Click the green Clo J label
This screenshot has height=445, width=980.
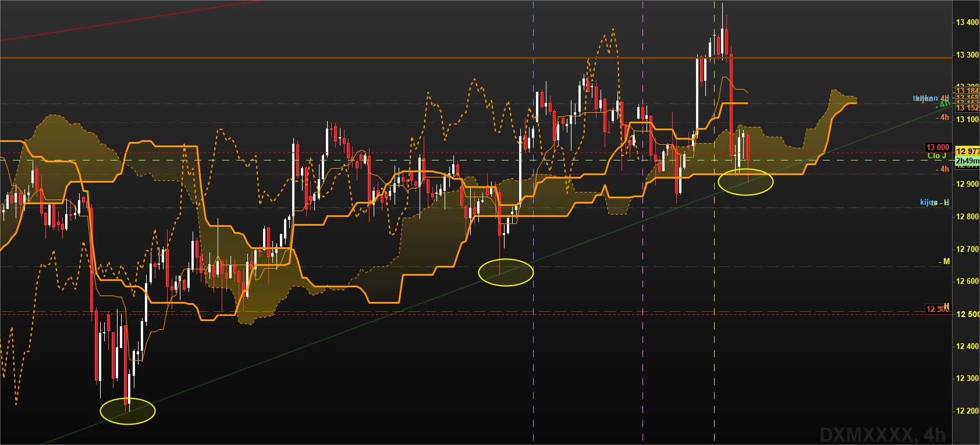[937, 156]
